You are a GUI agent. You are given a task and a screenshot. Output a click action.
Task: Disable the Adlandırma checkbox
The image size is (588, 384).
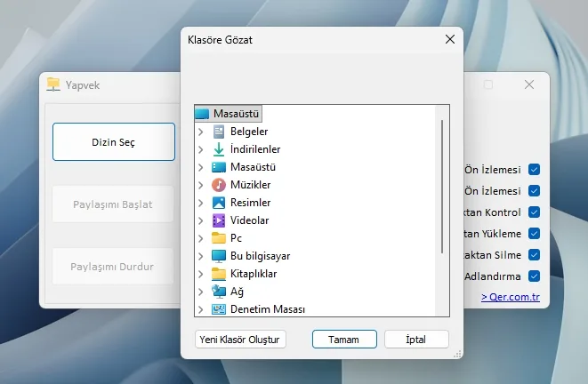pyautogui.click(x=535, y=276)
